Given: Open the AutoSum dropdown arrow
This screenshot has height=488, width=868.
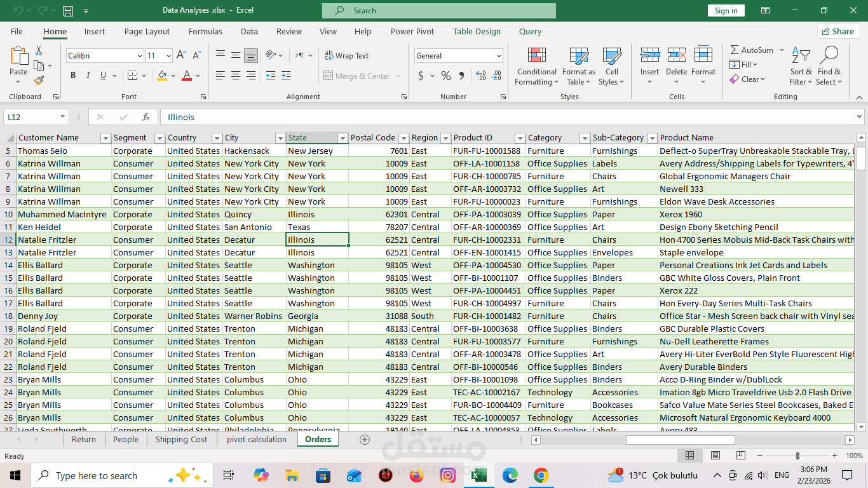Looking at the screenshot, I should tap(782, 50).
